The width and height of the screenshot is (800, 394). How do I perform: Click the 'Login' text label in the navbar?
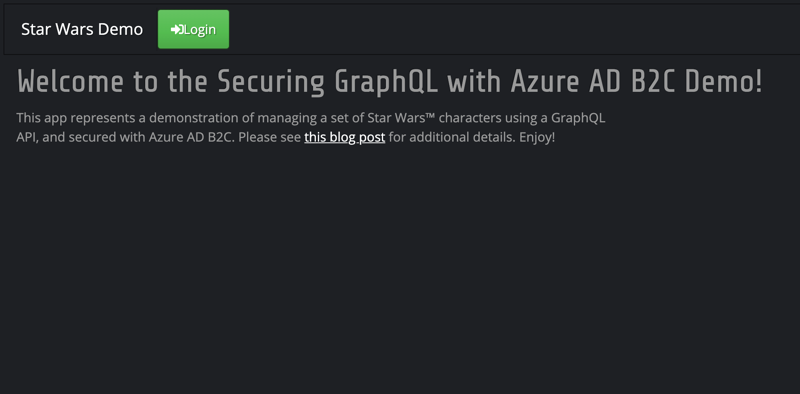pyautogui.click(x=199, y=30)
